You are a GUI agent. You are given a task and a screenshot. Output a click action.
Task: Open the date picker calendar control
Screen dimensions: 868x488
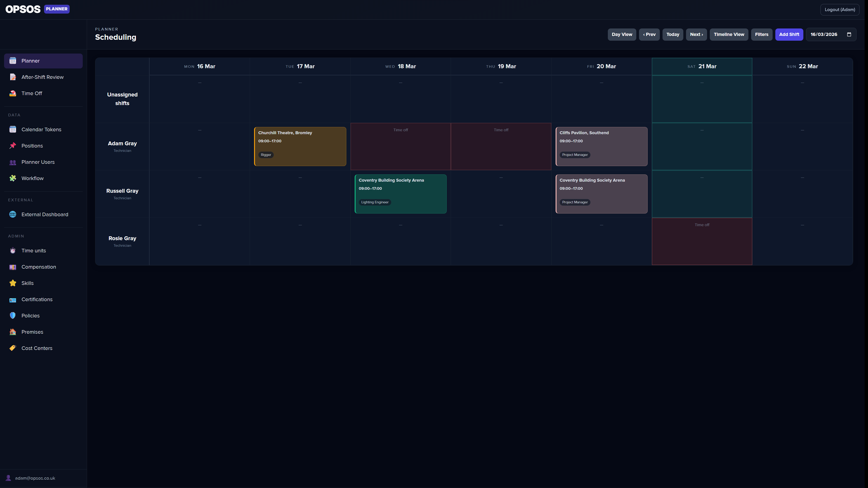849,34
